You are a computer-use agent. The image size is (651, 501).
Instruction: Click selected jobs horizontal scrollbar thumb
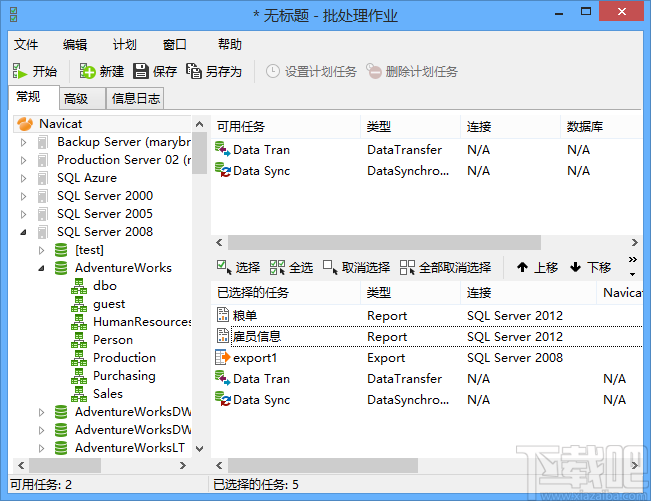click(323, 465)
